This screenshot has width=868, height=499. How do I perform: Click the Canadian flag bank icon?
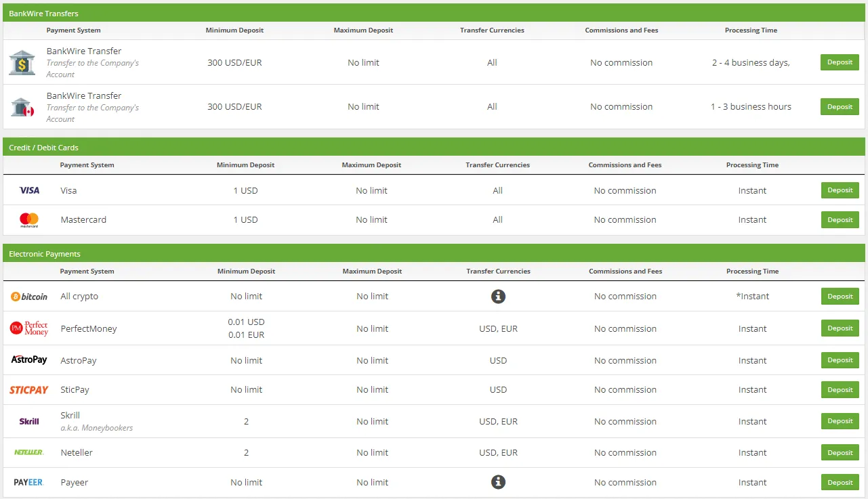tap(22, 107)
